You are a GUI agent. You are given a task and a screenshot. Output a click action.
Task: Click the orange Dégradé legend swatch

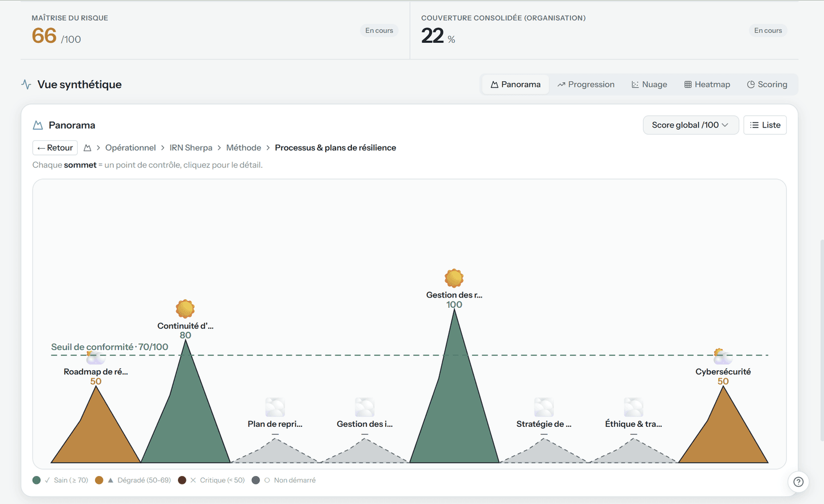click(x=99, y=480)
